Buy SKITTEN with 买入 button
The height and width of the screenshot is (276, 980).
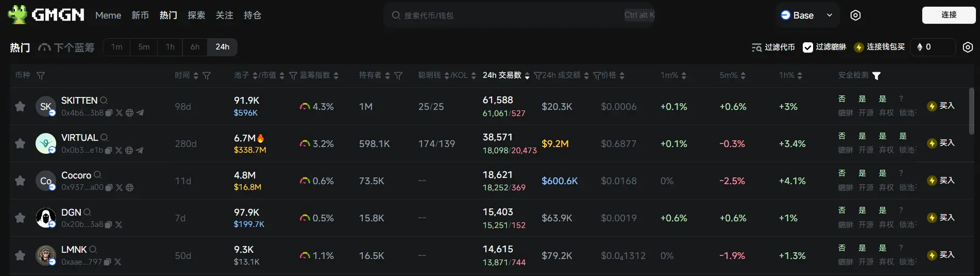pos(941,106)
